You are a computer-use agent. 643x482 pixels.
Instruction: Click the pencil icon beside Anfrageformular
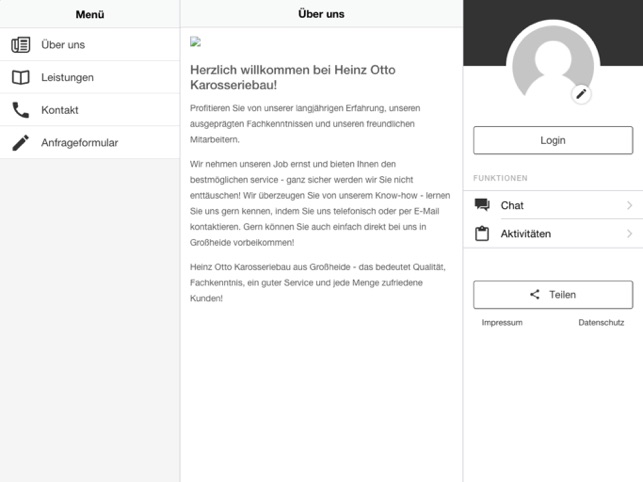tap(21, 143)
